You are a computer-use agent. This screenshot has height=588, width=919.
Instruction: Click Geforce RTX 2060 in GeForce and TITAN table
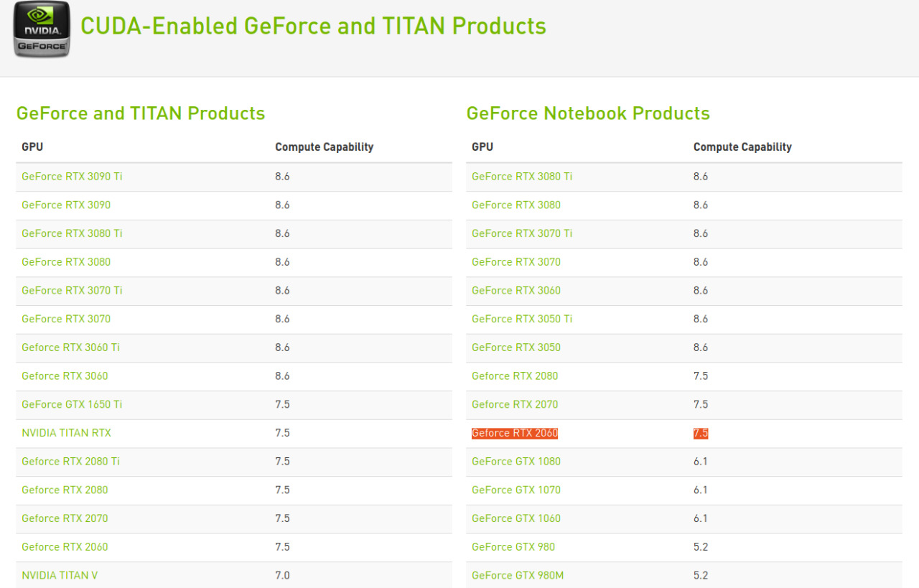65,547
